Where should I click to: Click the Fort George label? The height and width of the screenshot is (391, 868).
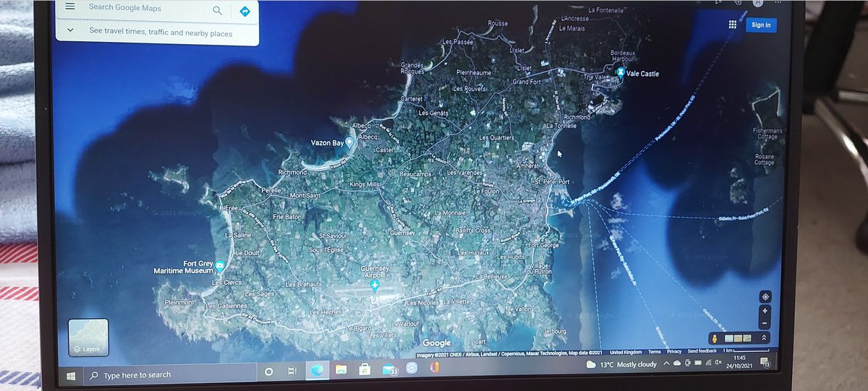(543, 245)
